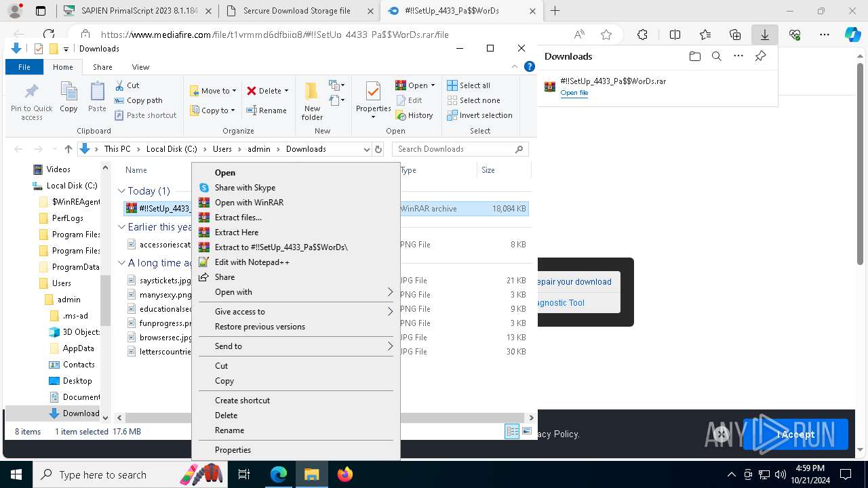
Task: Open the Delete dropdown in ribbon
Action: pos(267,90)
